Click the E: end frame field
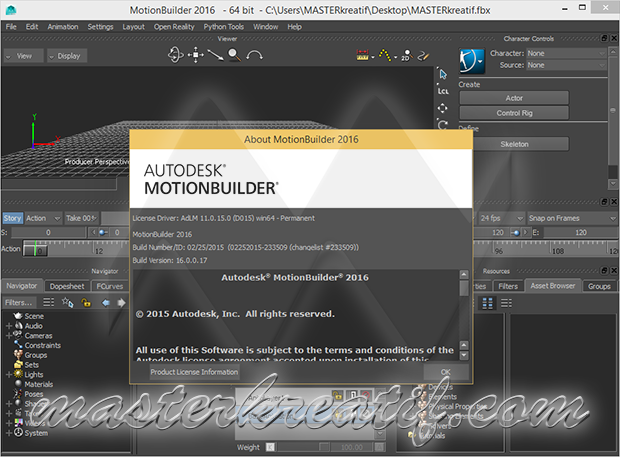The height and width of the screenshot is (457, 620). (x=580, y=232)
